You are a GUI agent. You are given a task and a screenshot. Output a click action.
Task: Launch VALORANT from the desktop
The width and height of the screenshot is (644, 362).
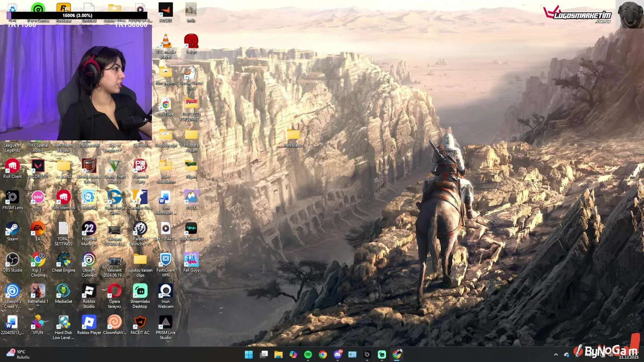pos(38,169)
